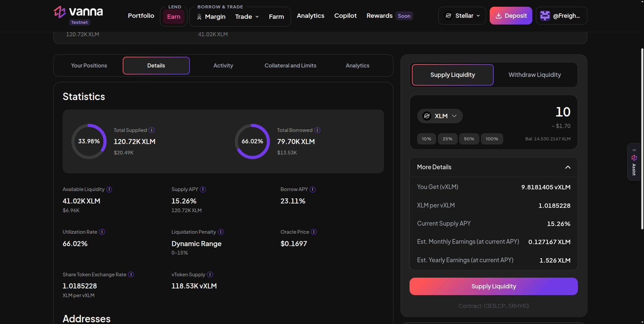
Task: Click the gradient Supply Liquidity submit button
Action: [x=494, y=286]
